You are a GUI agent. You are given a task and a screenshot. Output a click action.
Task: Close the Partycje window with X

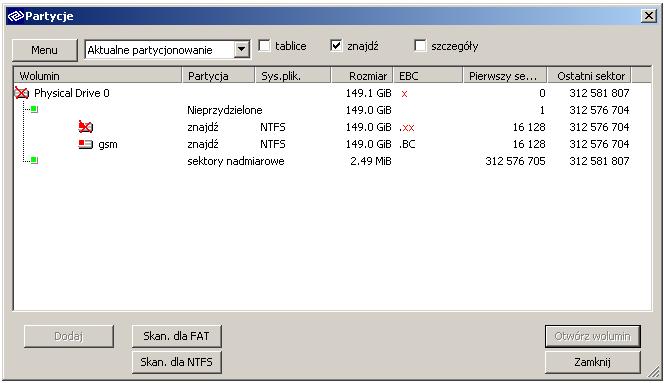pos(649,16)
